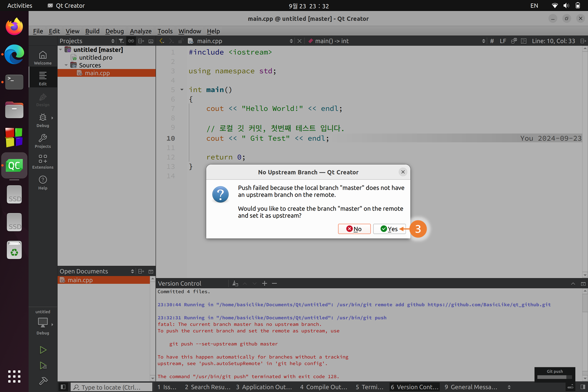Toggle the right sidebar visibility

[583, 387]
